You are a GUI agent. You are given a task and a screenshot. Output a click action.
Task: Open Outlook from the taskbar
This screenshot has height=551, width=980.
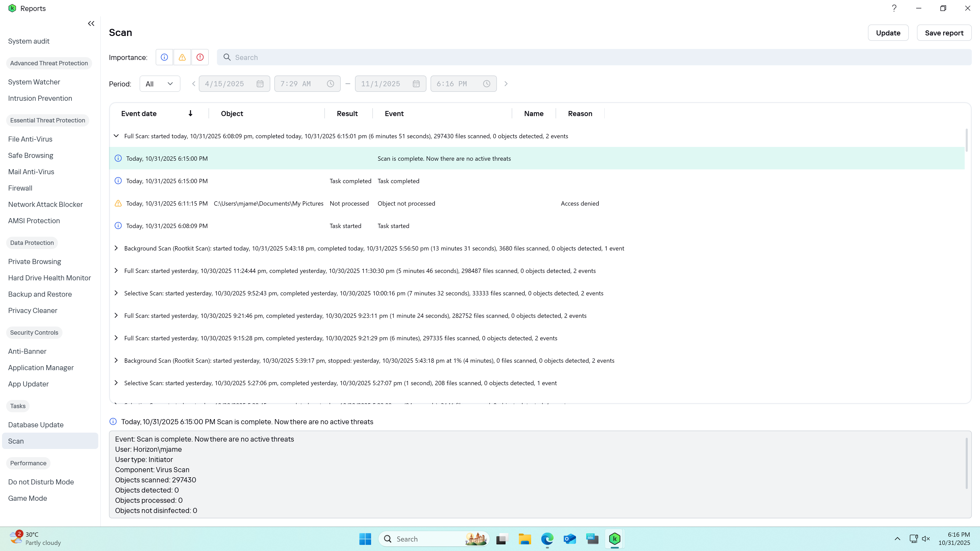(570, 539)
